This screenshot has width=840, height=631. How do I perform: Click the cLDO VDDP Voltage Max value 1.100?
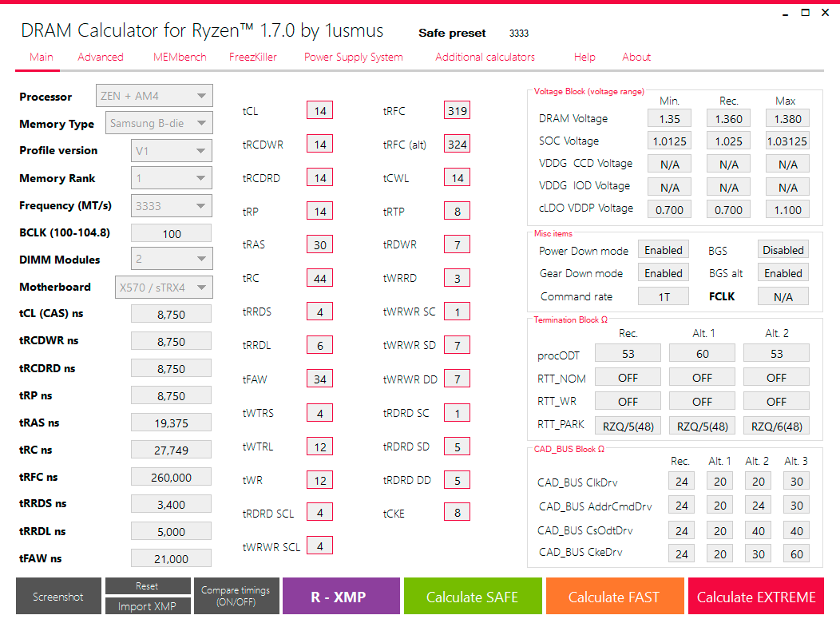787,209
